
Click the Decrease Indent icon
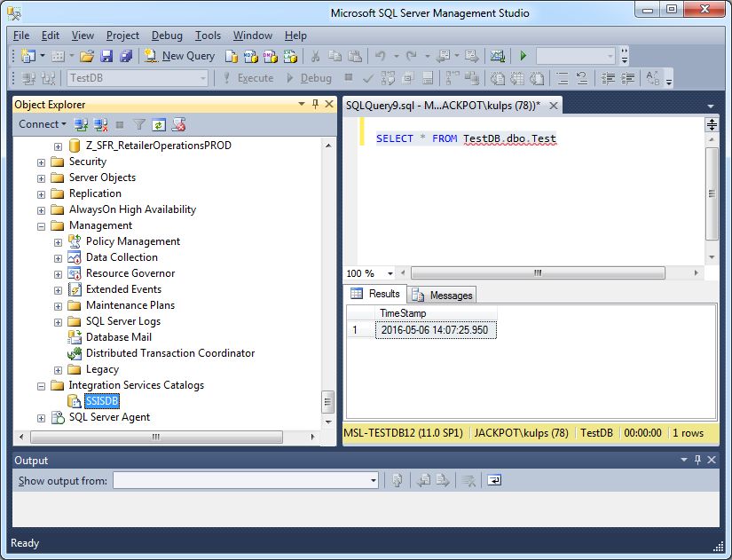coord(608,78)
